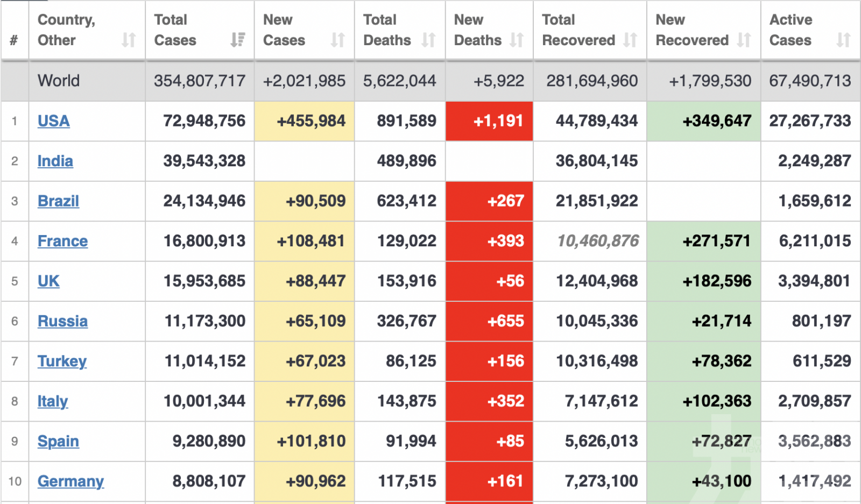Select UK new recovered +182,596 cell
This screenshot has width=861, height=504.
pyautogui.click(x=704, y=281)
